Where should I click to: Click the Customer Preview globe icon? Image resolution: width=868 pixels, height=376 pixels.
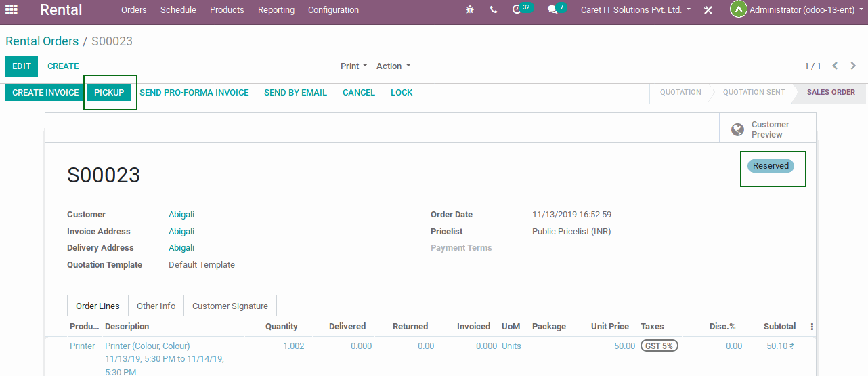(737, 129)
